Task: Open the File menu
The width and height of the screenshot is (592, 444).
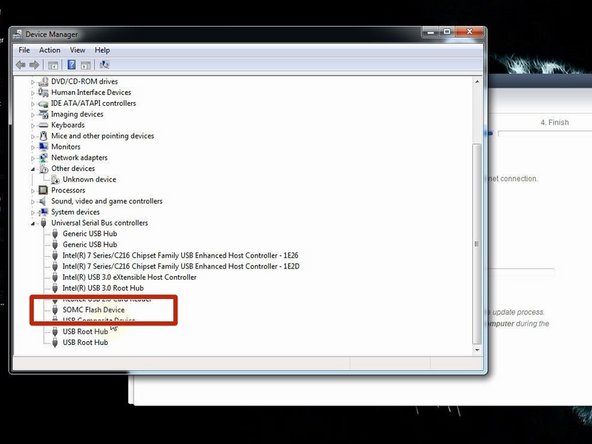Action: pos(24,50)
